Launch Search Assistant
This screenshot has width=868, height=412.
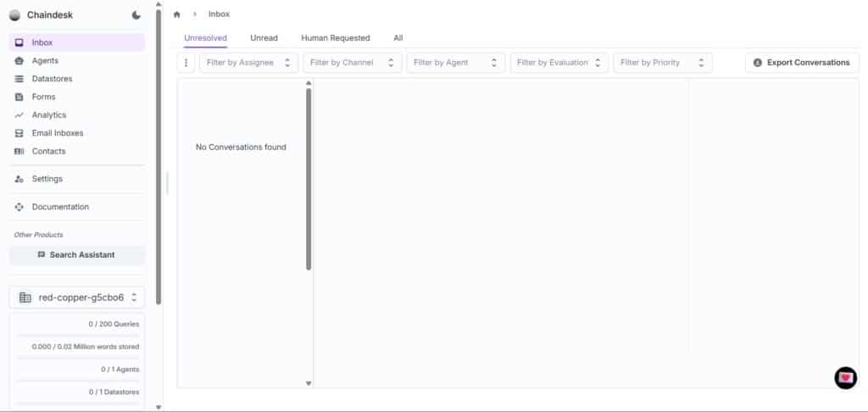coord(77,254)
